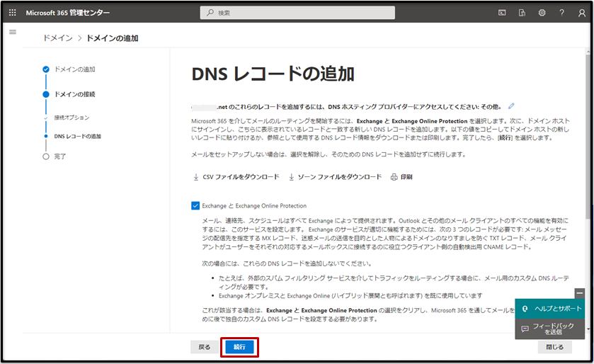
Task: Click the pencil edit icon beside その他
Action: pos(511,106)
